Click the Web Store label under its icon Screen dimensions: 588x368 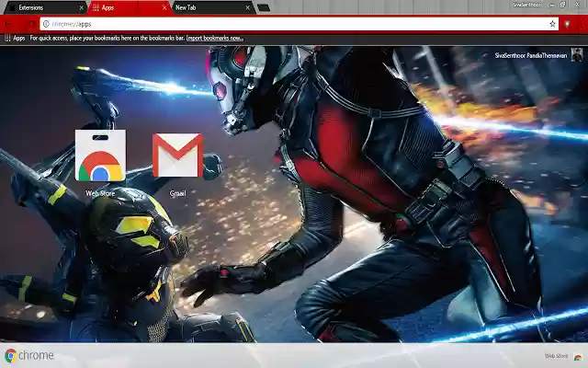[x=100, y=193]
